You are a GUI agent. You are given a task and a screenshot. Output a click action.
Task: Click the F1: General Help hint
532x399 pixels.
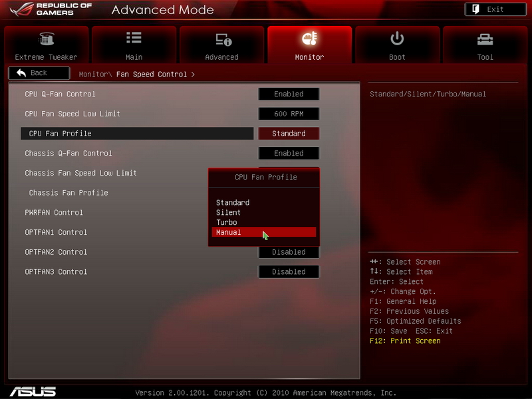[x=403, y=301]
